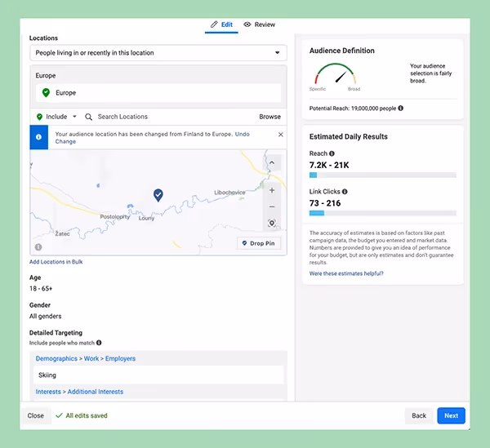Click the Louny label on the map
The width and height of the screenshot is (490, 448).
(x=146, y=218)
